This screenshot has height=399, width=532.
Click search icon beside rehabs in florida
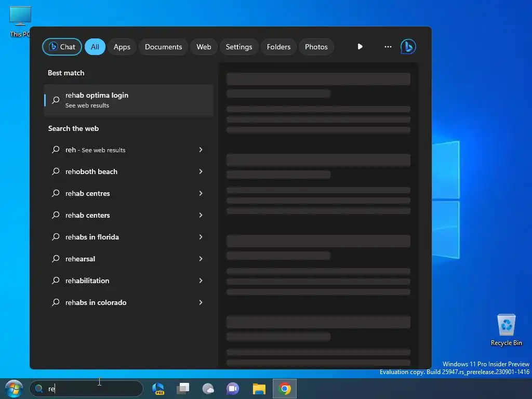point(56,237)
